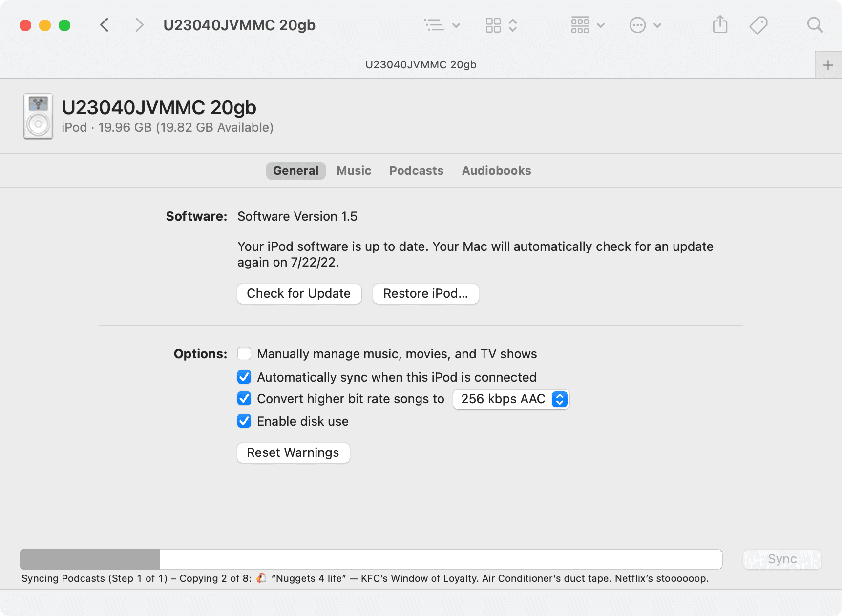Click the Tags icon in toolbar

point(758,25)
